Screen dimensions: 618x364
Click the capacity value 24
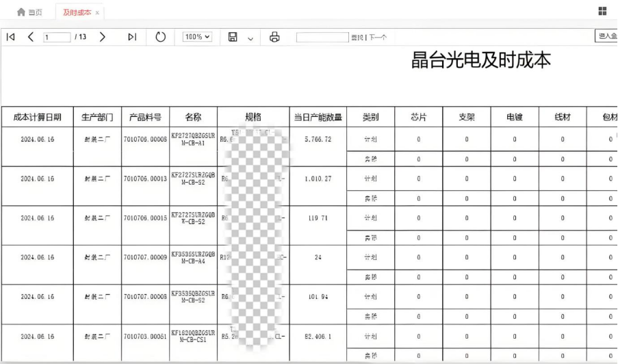(318, 258)
